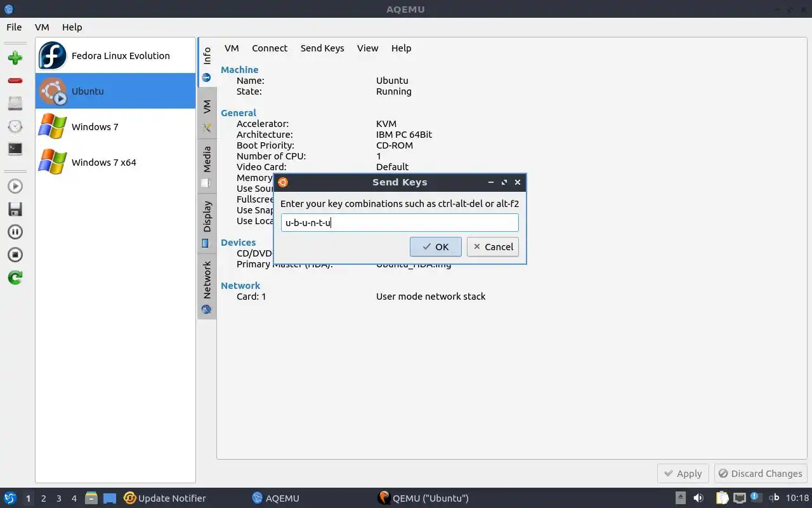Open the hard disk manager icon
The width and height of the screenshot is (812, 508).
[x=15, y=104]
